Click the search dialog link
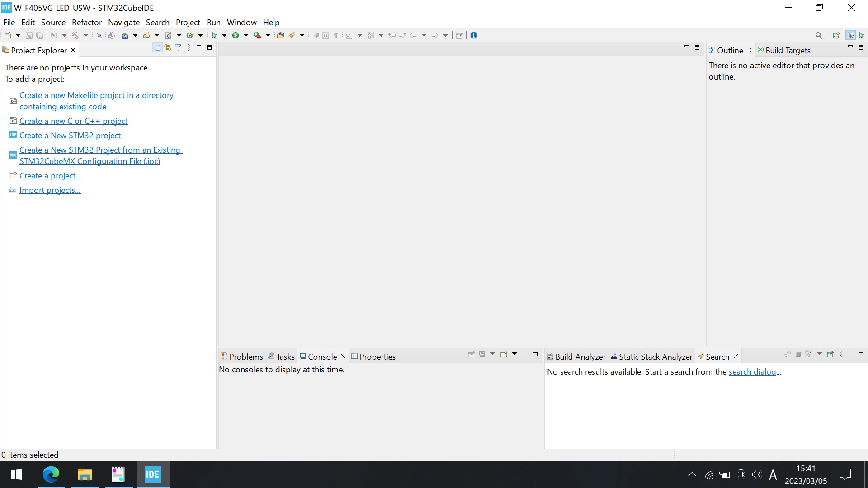 point(752,372)
